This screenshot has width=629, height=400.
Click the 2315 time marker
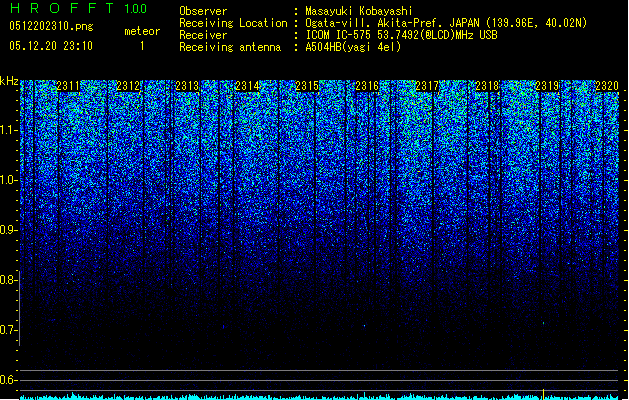click(x=307, y=86)
